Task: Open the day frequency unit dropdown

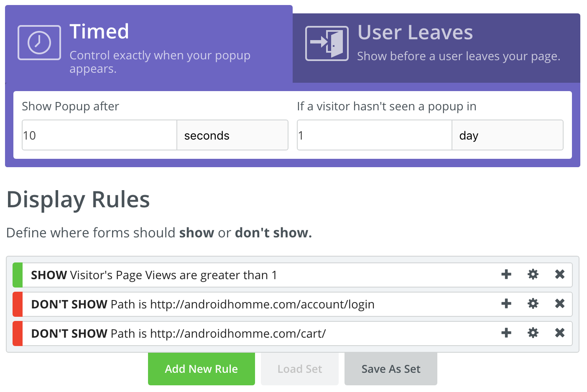Action: coord(507,135)
